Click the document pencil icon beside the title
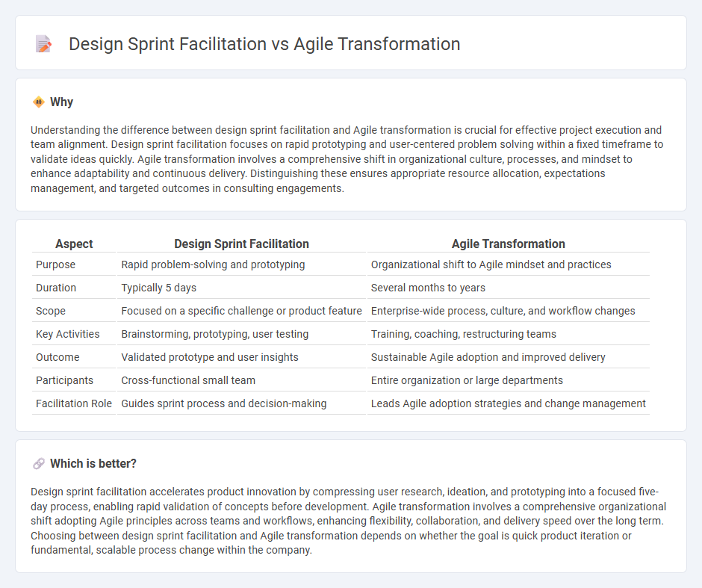Viewport: 702px width, 588px height. coord(43,44)
